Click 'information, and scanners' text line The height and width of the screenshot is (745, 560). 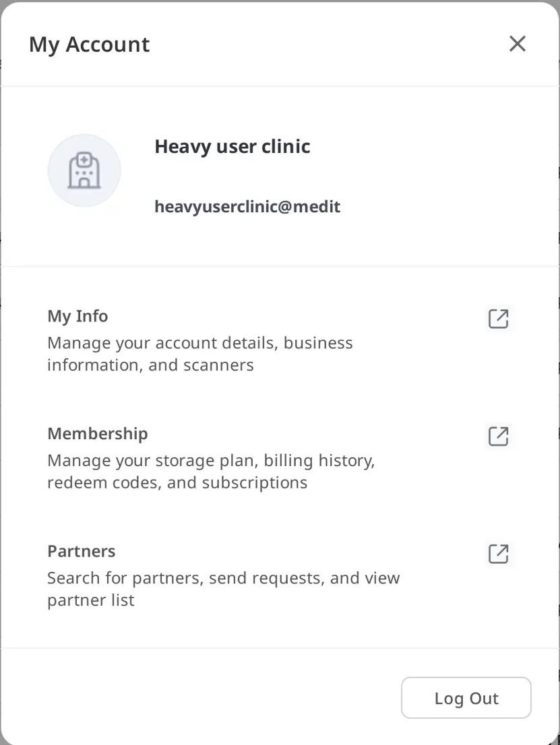pos(151,365)
